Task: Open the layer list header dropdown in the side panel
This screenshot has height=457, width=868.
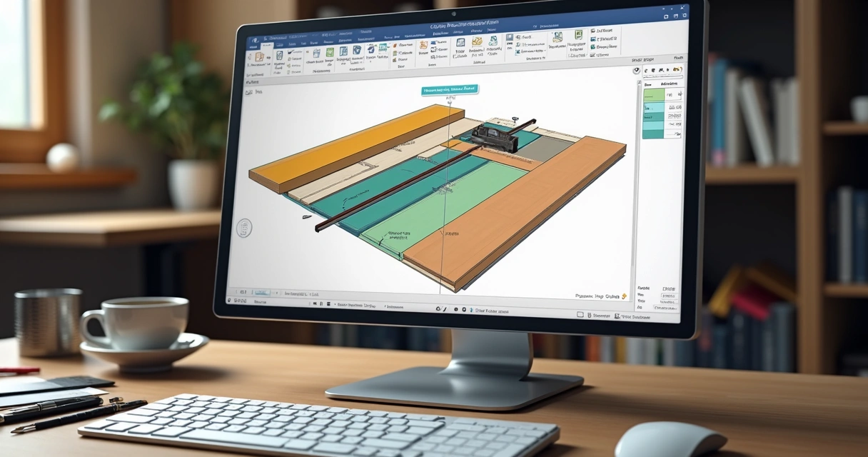Action: tap(669, 84)
